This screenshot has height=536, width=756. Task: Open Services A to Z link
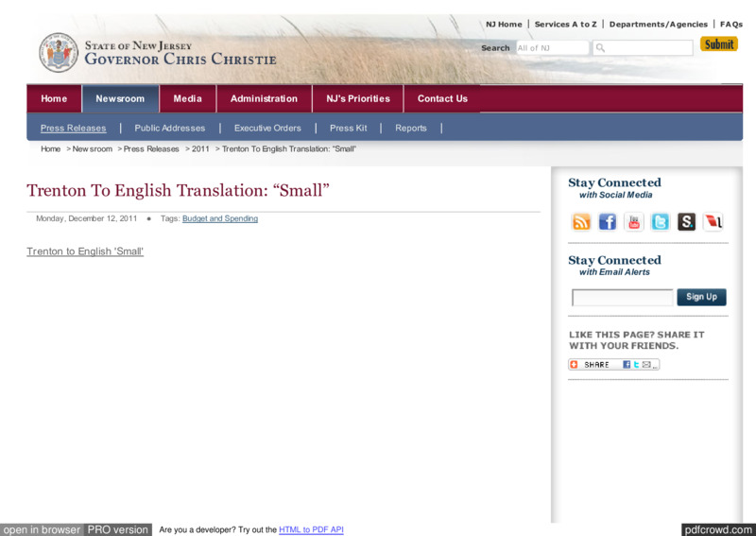(565, 25)
